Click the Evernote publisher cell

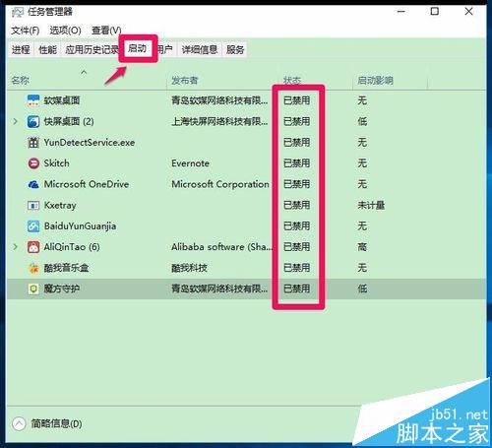pyautogui.click(x=190, y=163)
